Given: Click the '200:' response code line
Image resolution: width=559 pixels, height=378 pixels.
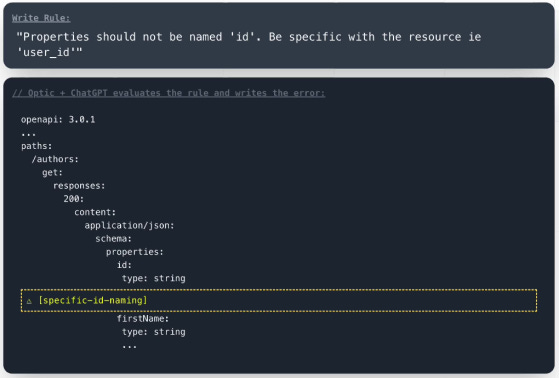Looking at the screenshot, I should point(74,199).
